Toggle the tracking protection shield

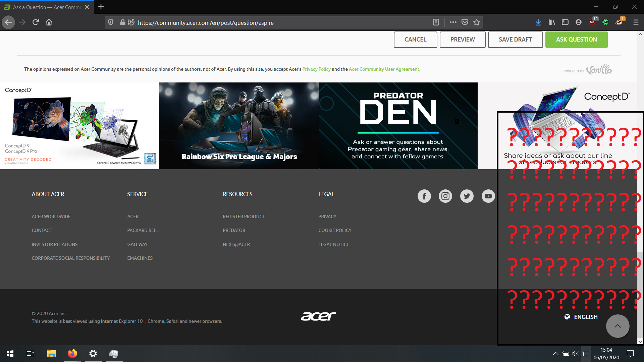pos(111,22)
